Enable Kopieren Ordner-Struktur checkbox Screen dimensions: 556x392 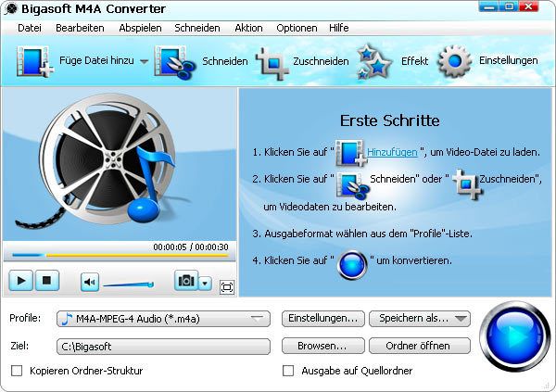17,371
